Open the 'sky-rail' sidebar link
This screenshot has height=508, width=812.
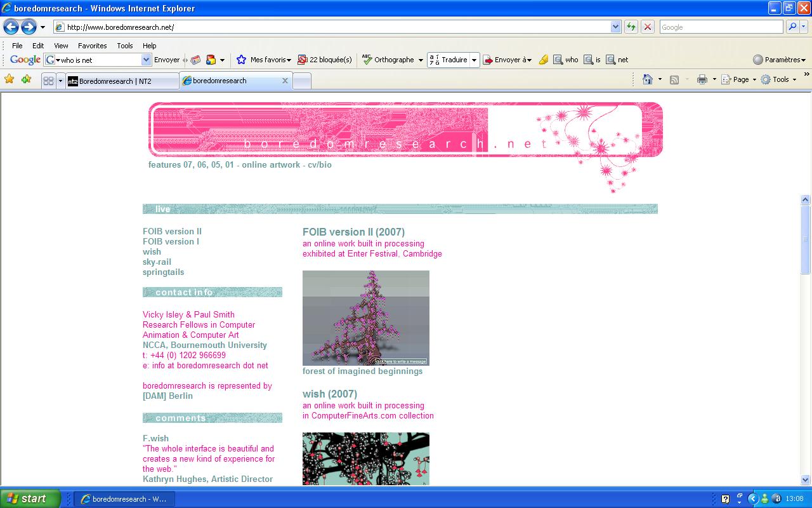[157, 262]
